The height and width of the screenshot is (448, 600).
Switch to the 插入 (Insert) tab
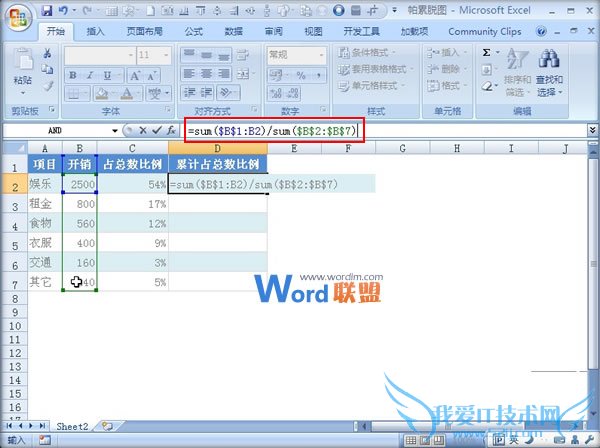[96, 31]
